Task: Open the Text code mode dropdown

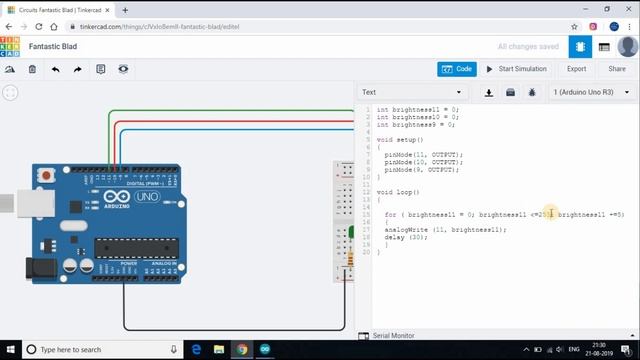Action: pyautogui.click(x=411, y=92)
